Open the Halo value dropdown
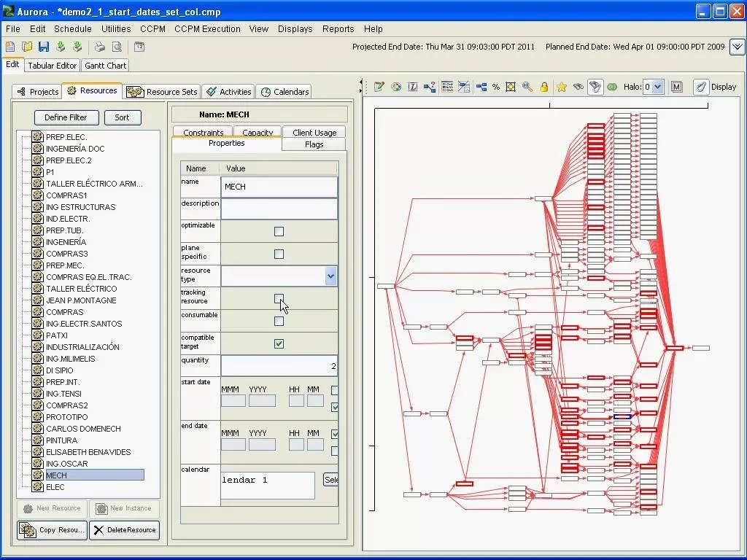Screen dimensions: 747x560 [656, 86]
